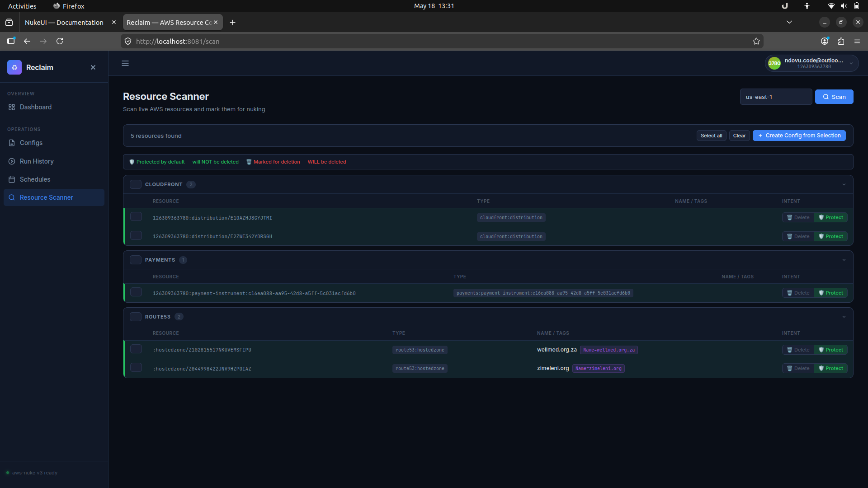Viewport: 868px width, 488px height.
Task: Clear the current selection
Action: 739,136
